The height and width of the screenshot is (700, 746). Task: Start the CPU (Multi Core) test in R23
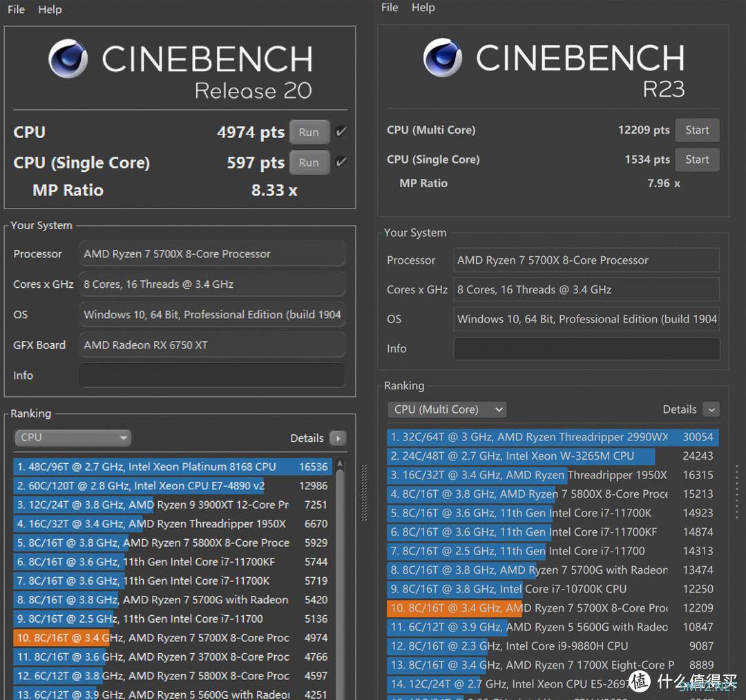tap(697, 130)
